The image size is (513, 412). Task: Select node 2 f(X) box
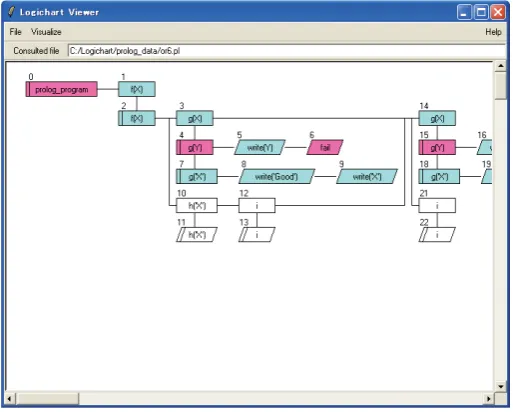[137, 118]
